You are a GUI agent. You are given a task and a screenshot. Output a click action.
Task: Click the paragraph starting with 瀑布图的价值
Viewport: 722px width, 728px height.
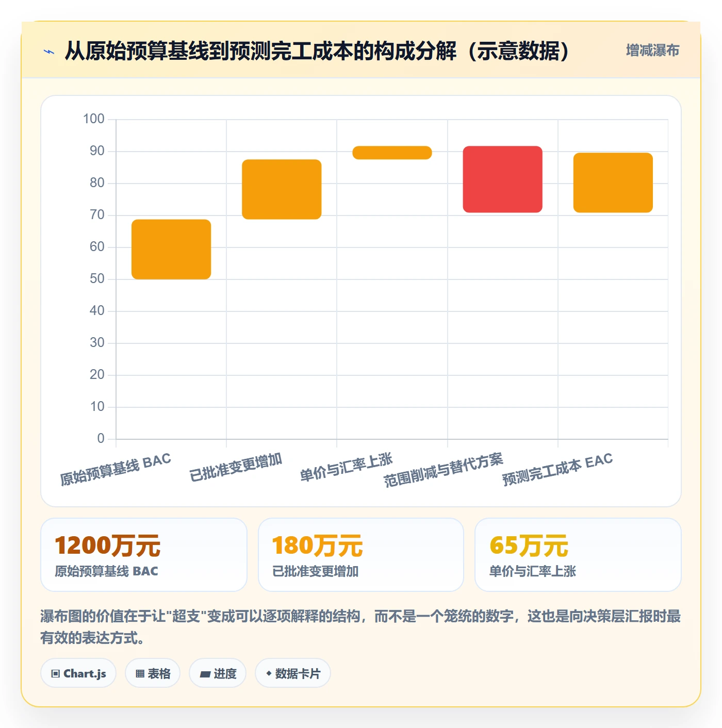point(360,627)
